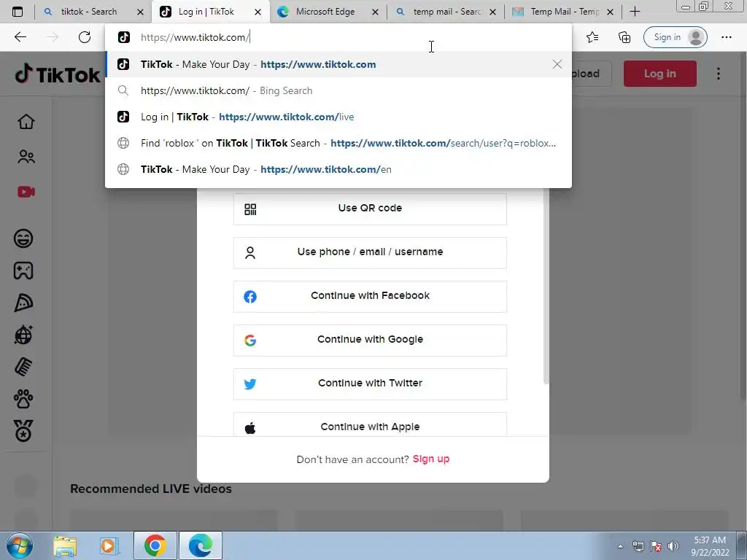Switch to the Temp Mail tab
This screenshot has width=747, height=560.
[x=564, y=12]
